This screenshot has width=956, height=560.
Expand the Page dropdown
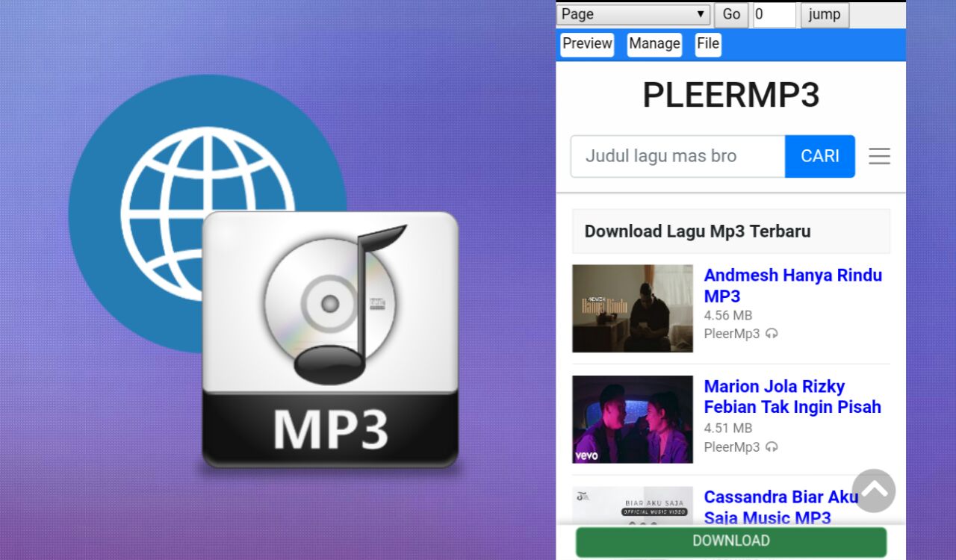coord(632,13)
